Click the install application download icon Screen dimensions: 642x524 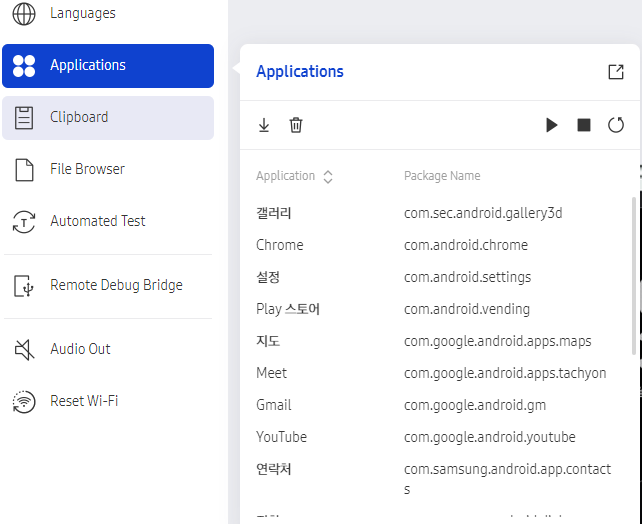(x=264, y=125)
